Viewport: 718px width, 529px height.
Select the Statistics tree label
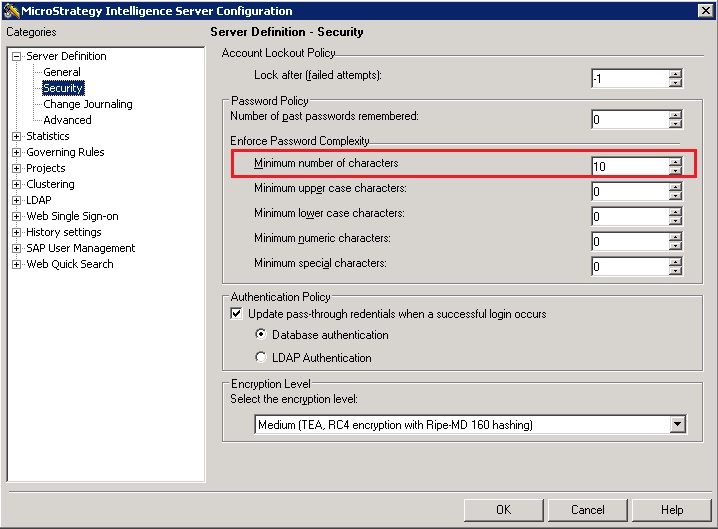coord(48,136)
